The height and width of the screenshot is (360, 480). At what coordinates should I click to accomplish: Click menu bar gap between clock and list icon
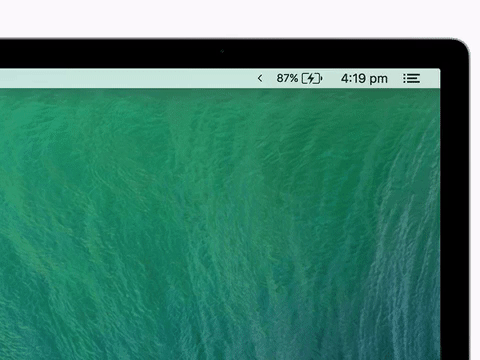pos(395,78)
